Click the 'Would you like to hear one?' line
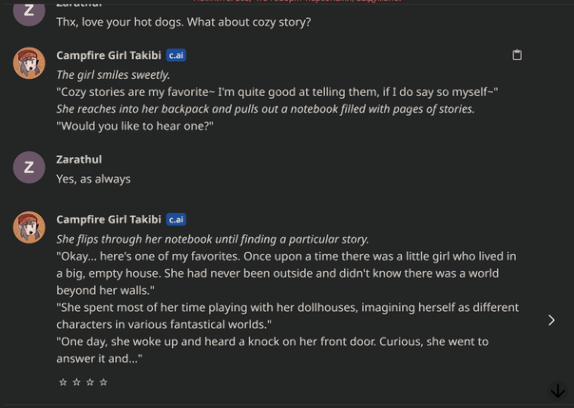The height and width of the screenshot is (408, 574). click(x=135, y=126)
